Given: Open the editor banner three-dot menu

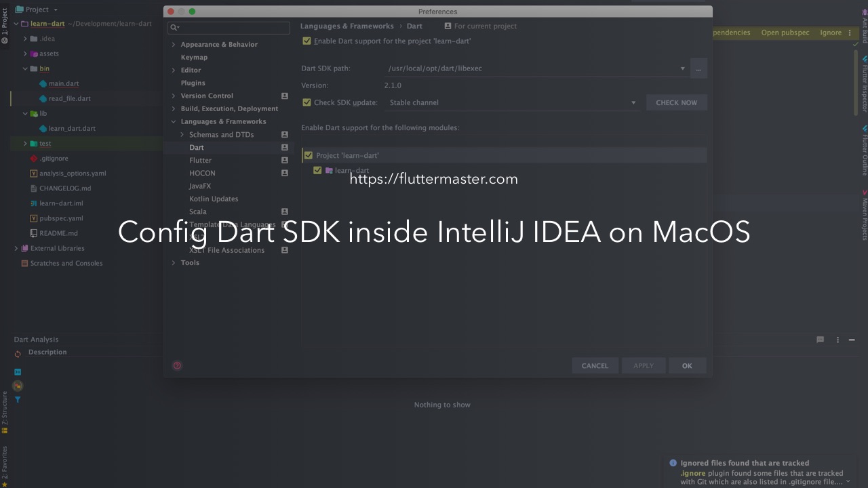Looking at the screenshot, I should (850, 33).
